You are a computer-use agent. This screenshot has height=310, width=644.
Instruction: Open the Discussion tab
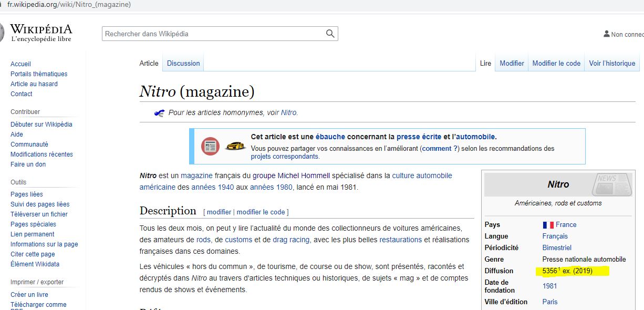point(183,63)
